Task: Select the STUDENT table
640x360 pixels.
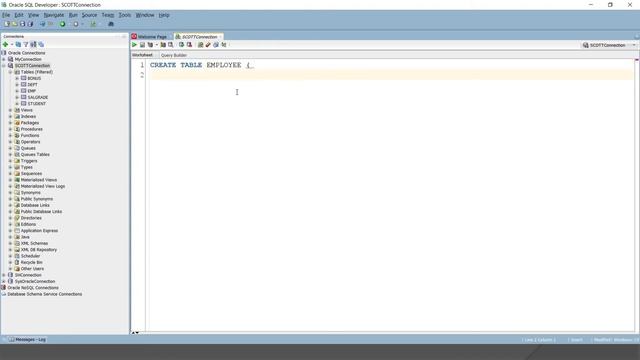Action: coord(37,104)
